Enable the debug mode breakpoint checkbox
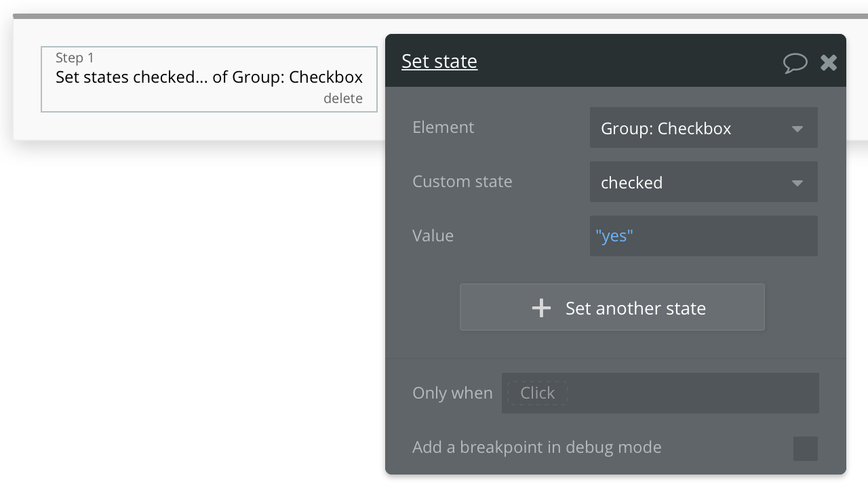This screenshot has width=868, height=503. tap(805, 448)
